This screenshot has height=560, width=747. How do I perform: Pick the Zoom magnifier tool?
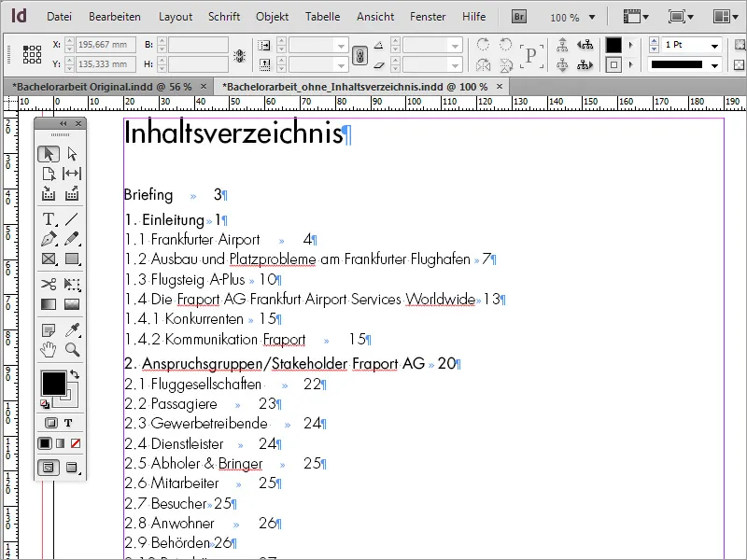72,349
